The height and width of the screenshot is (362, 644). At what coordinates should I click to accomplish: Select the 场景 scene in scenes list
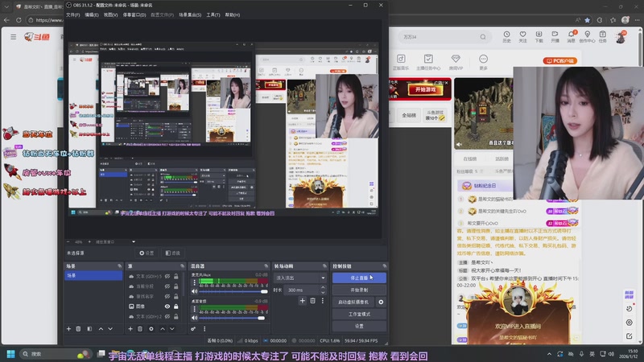pos(93,275)
